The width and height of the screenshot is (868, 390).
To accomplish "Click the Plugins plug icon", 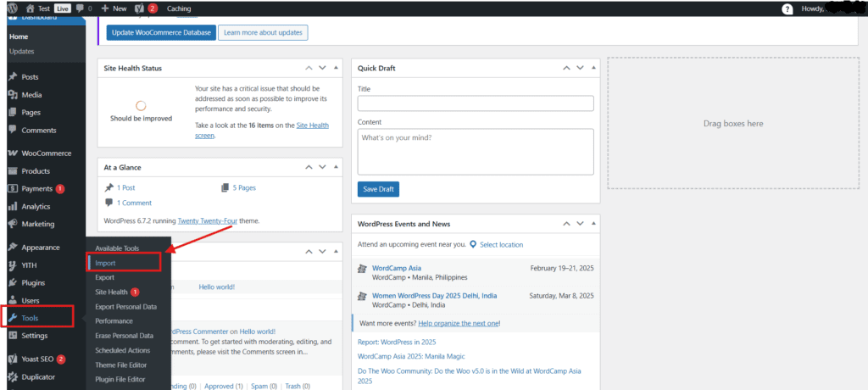I will point(13,283).
